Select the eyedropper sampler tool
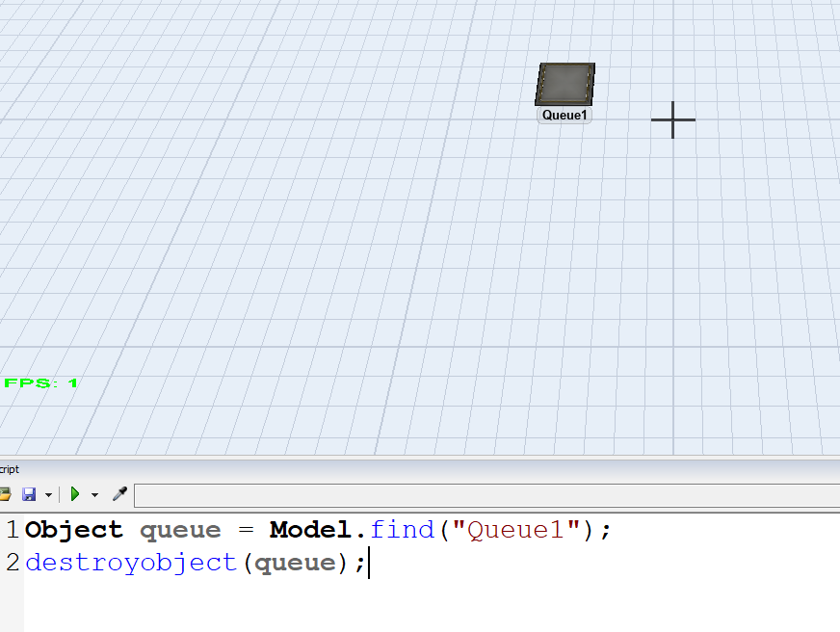Image resolution: width=840 pixels, height=632 pixels. 119,494
